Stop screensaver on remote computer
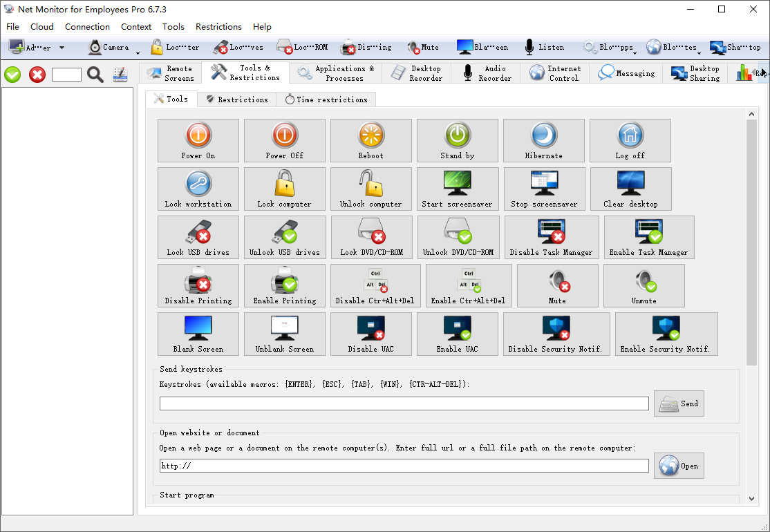Screen dimensions: 770x532 pos(544,189)
